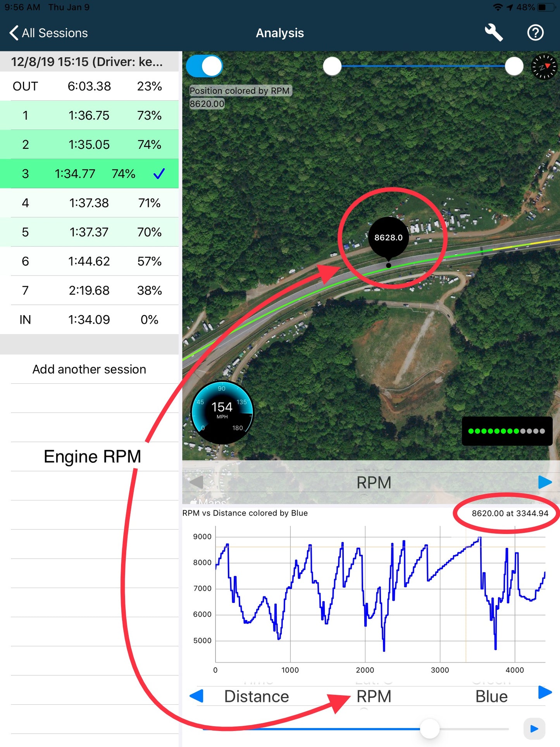
Task: Select lap 2 with time 1:35.05
Action: click(89, 144)
